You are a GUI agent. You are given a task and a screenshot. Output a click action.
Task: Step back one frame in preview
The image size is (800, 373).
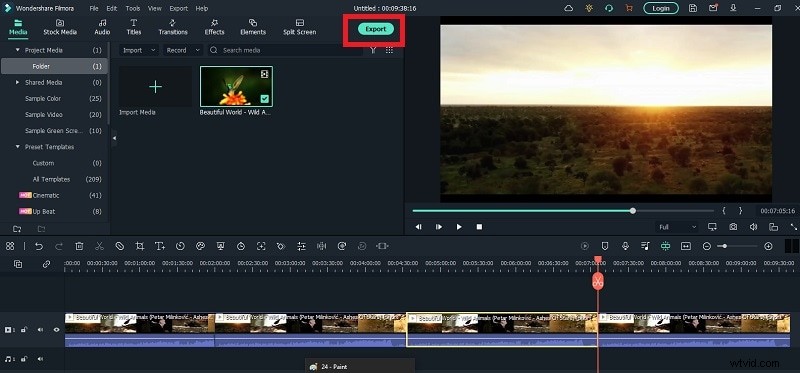tap(418, 227)
